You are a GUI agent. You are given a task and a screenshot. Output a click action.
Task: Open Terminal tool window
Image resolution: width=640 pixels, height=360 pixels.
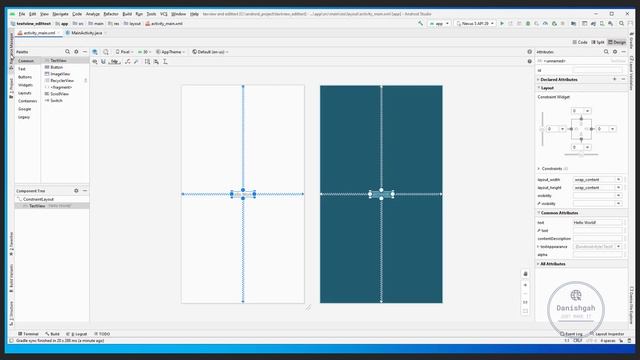28,334
